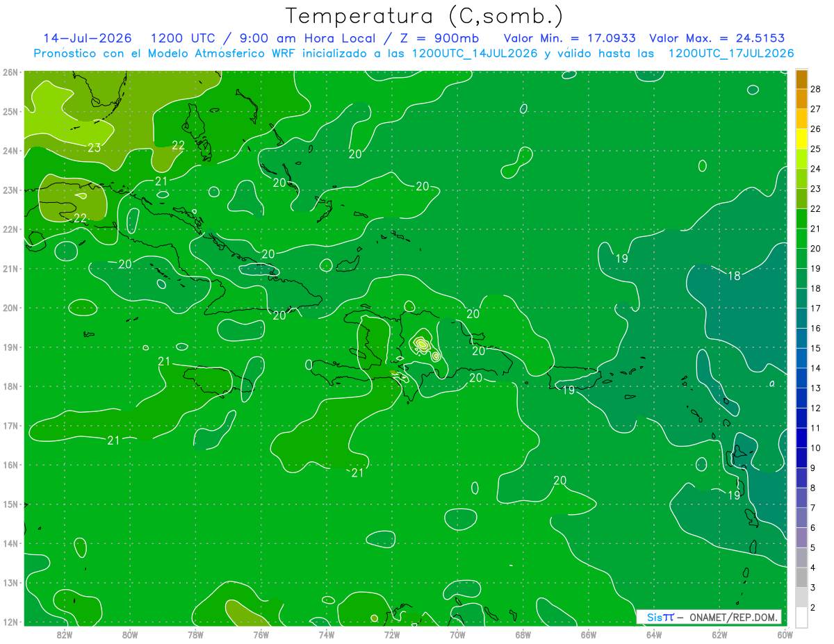Click the '13N' latitude axis label
The width and height of the screenshot is (834, 644).
10,583
